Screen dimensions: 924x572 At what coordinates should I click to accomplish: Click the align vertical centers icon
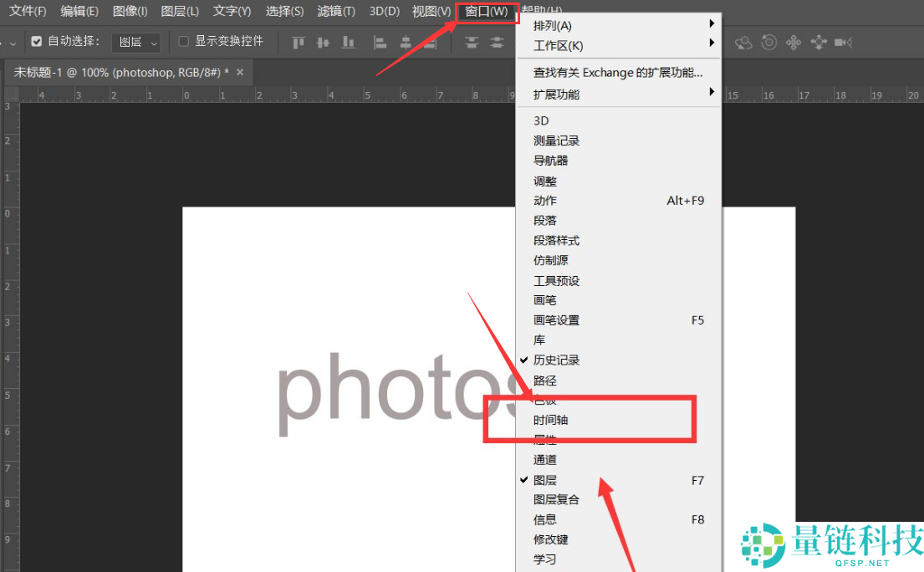tap(324, 42)
